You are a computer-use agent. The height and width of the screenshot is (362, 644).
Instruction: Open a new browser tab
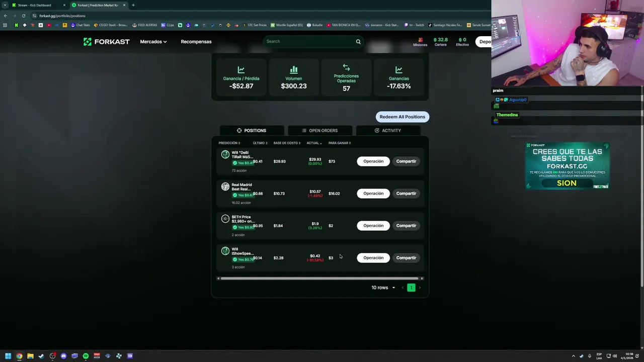133,5
